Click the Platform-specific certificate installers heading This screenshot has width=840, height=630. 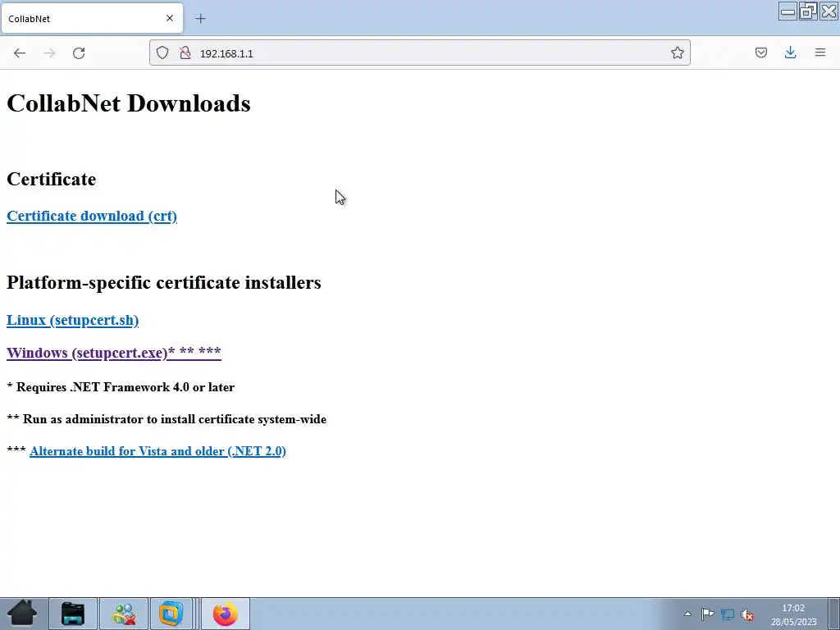coord(164,282)
